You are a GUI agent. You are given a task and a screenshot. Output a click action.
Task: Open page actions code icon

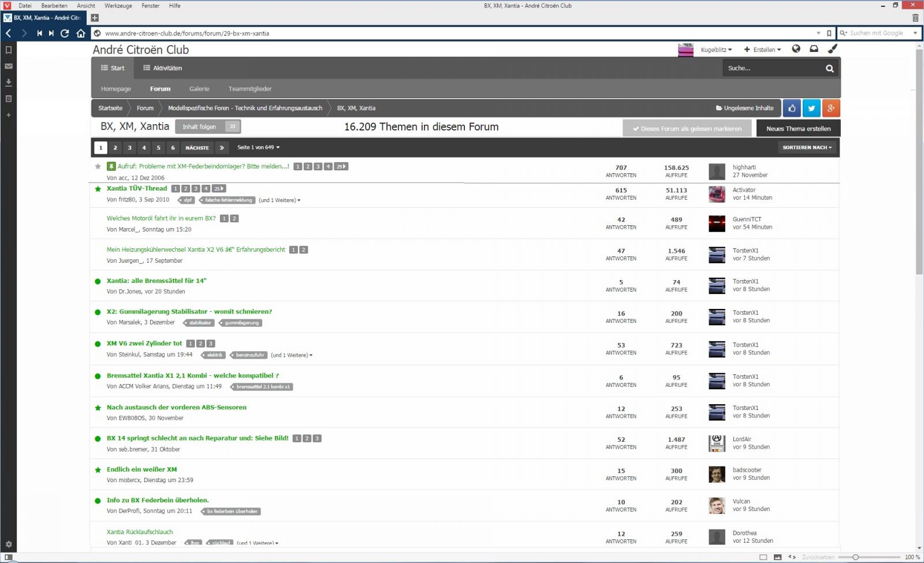pos(792,557)
